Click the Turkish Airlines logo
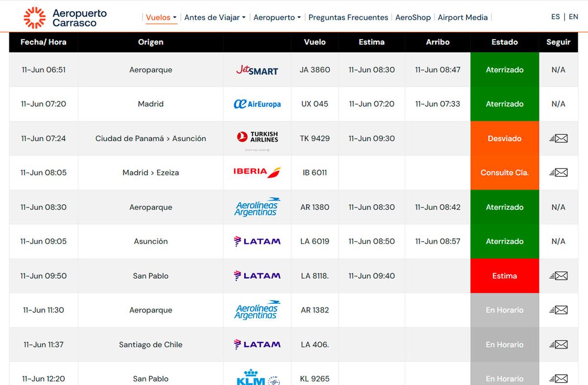 click(x=257, y=137)
